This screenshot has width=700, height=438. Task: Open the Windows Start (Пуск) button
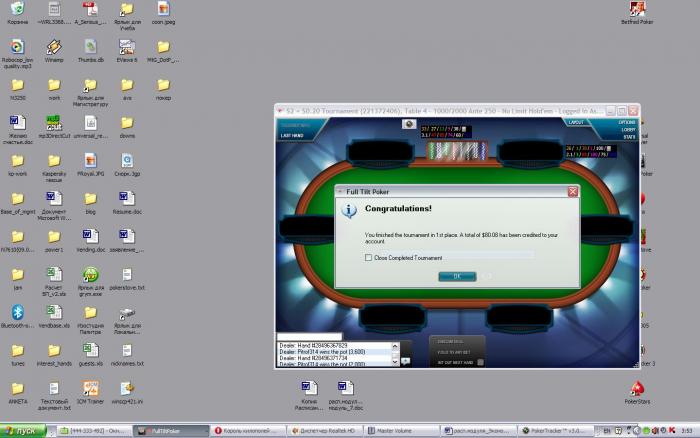[23, 431]
